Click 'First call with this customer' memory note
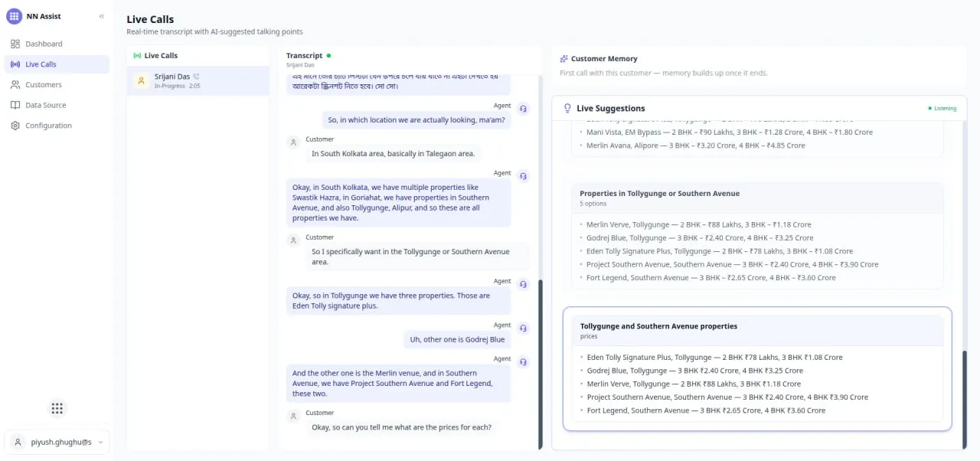Viewport: 980px width, 461px height. 664,73
